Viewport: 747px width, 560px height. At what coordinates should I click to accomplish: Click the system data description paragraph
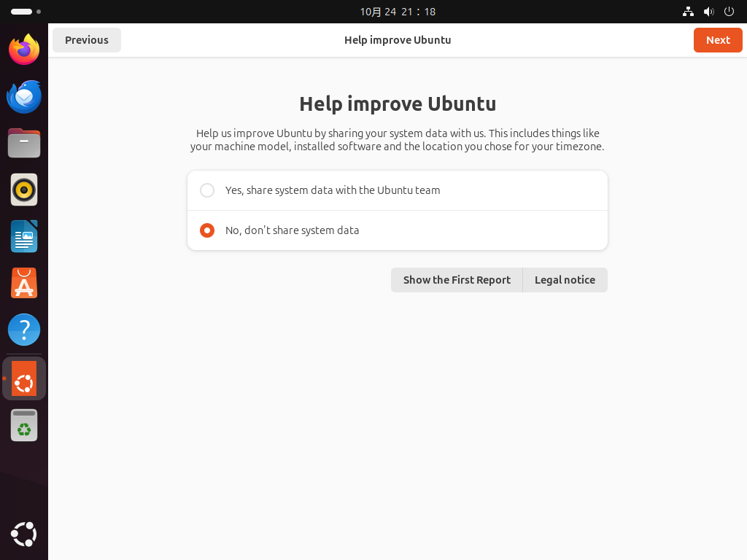pos(398,139)
